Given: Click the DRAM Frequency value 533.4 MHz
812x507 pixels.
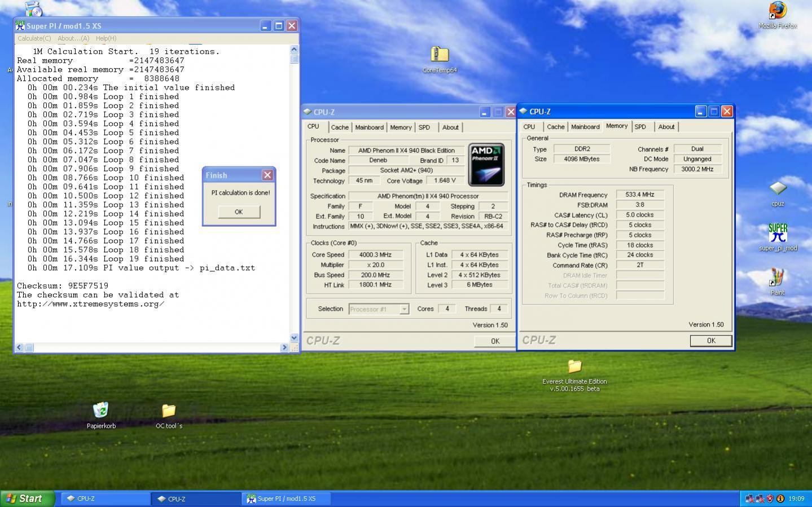Looking at the screenshot, I should [x=640, y=195].
